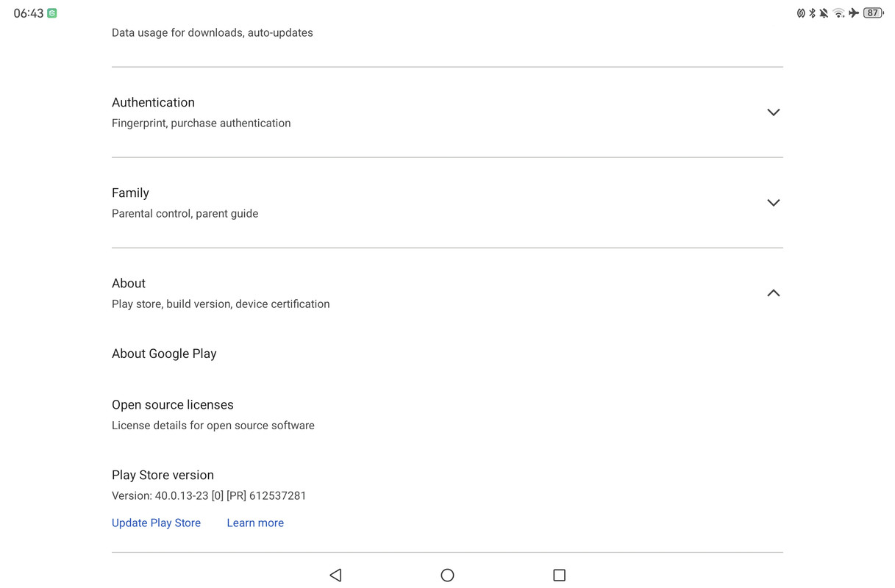Tap the Play Store version label
This screenshot has width=895, height=588.
pos(163,475)
